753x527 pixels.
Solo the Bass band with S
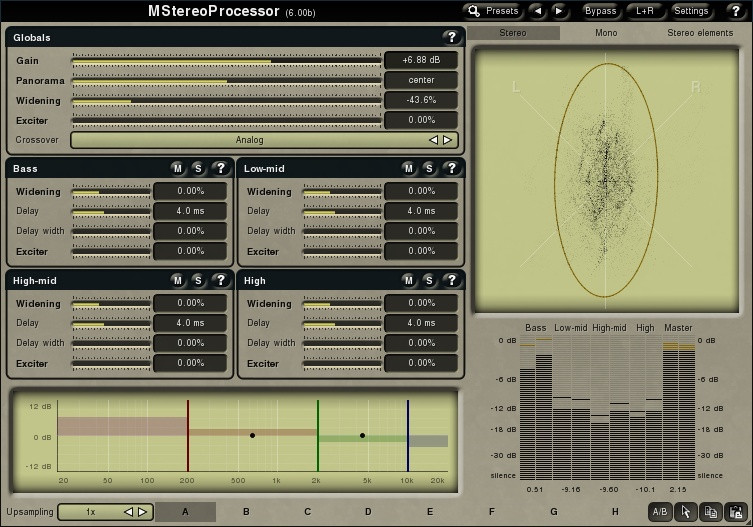click(x=198, y=169)
